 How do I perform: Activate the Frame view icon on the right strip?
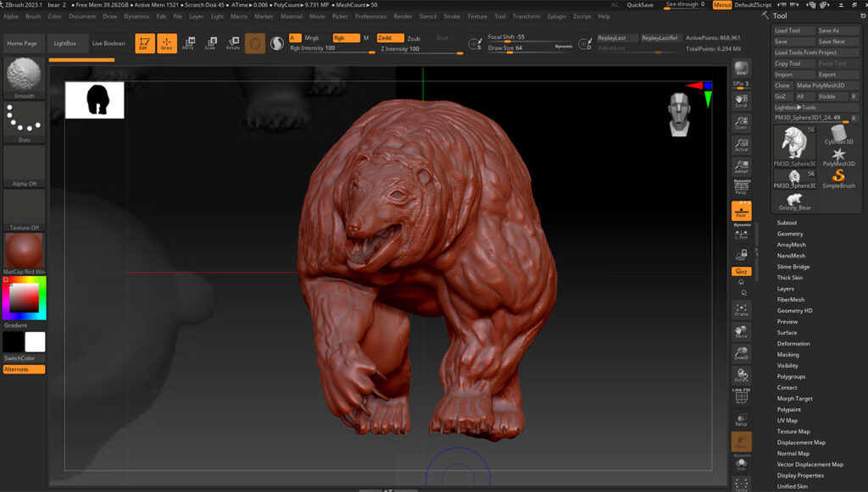[x=741, y=310]
